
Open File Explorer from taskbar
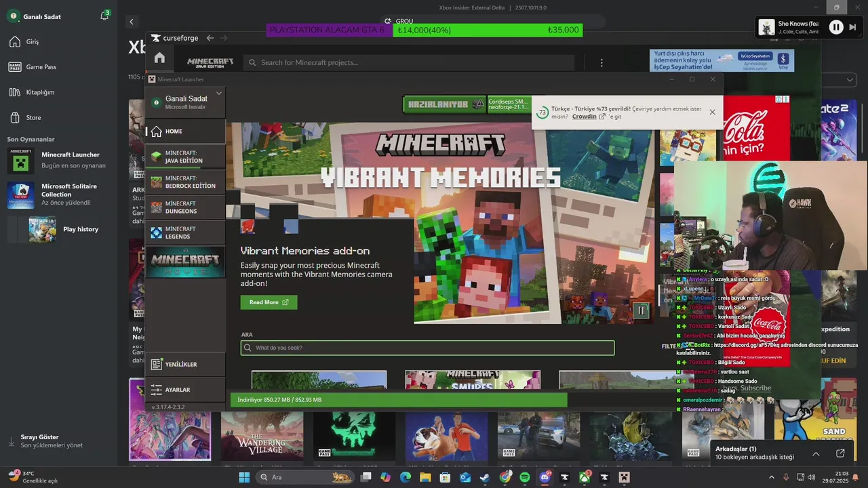coord(425,477)
